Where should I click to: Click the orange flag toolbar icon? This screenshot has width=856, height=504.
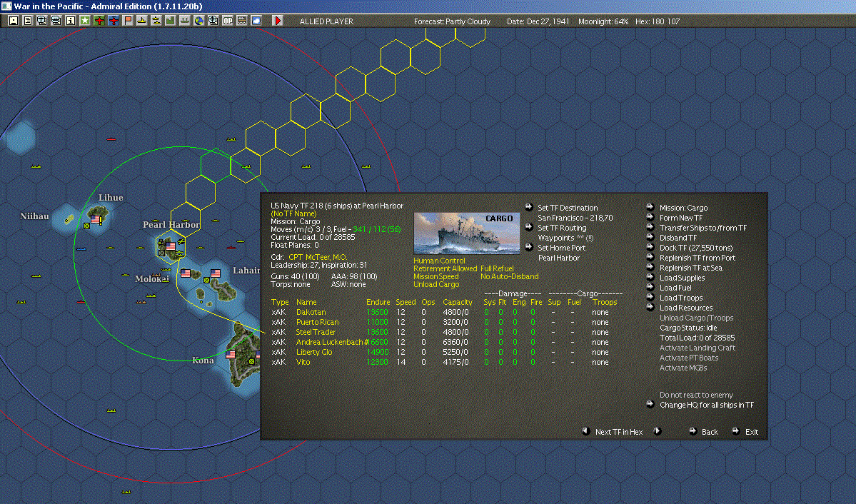(127, 21)
